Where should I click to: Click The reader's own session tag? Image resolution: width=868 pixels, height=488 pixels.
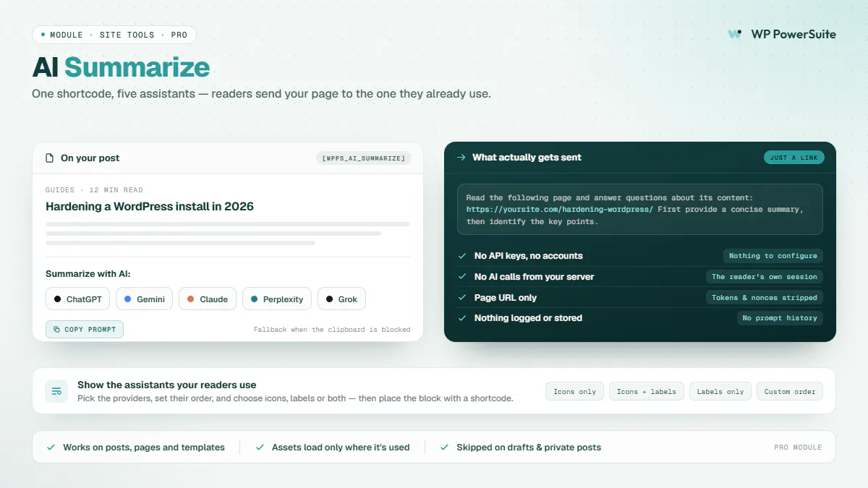click(x=765, y=276)
